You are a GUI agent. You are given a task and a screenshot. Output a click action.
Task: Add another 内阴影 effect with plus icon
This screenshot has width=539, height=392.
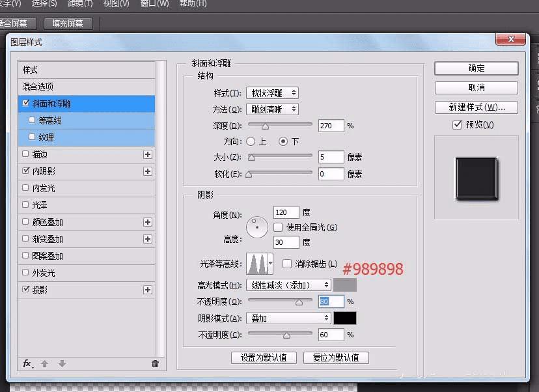(148, 171)
